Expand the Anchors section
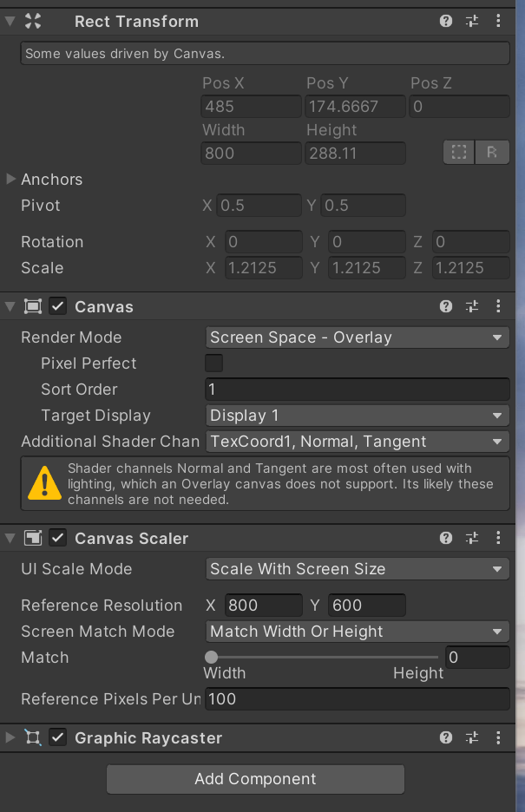Image resolution: width=525 pixels, height=812 pixels. [10, 180]
